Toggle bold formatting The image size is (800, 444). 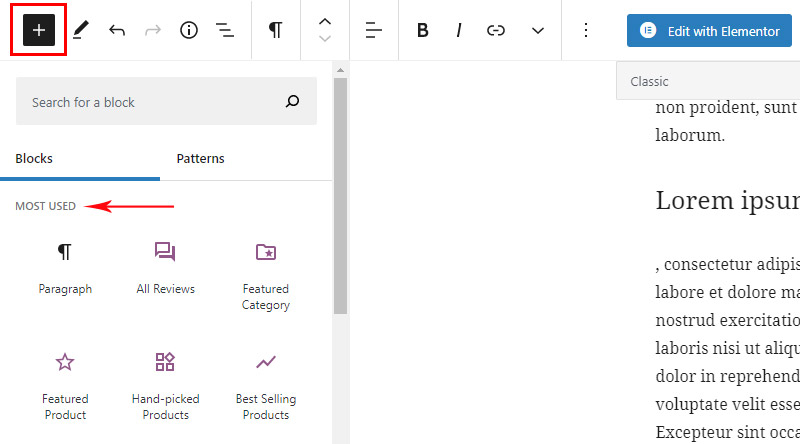(x=422, y=30)
